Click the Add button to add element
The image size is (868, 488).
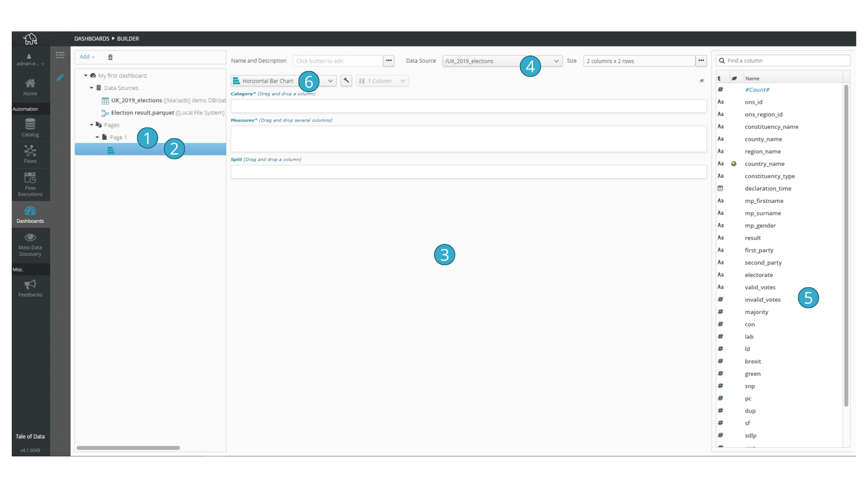86,56
